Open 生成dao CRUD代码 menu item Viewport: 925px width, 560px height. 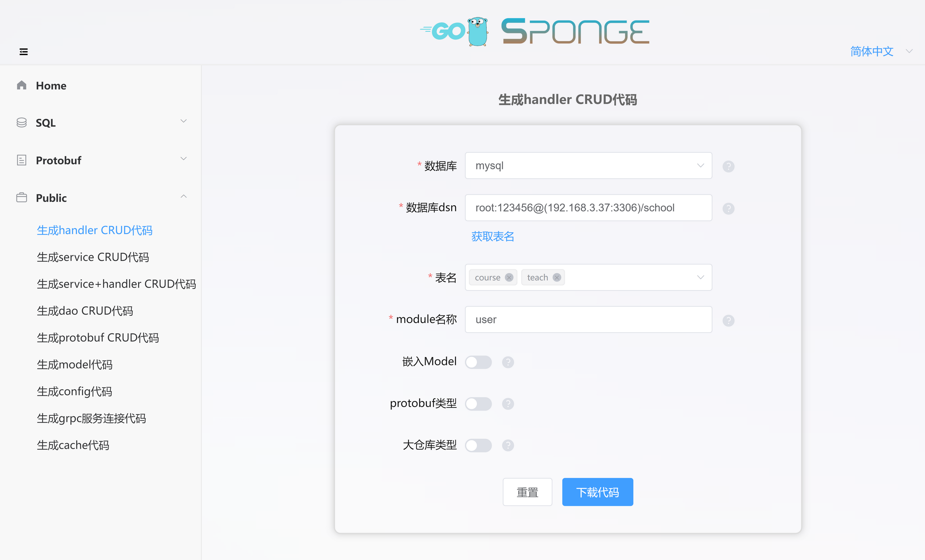(x=85, y=311)
